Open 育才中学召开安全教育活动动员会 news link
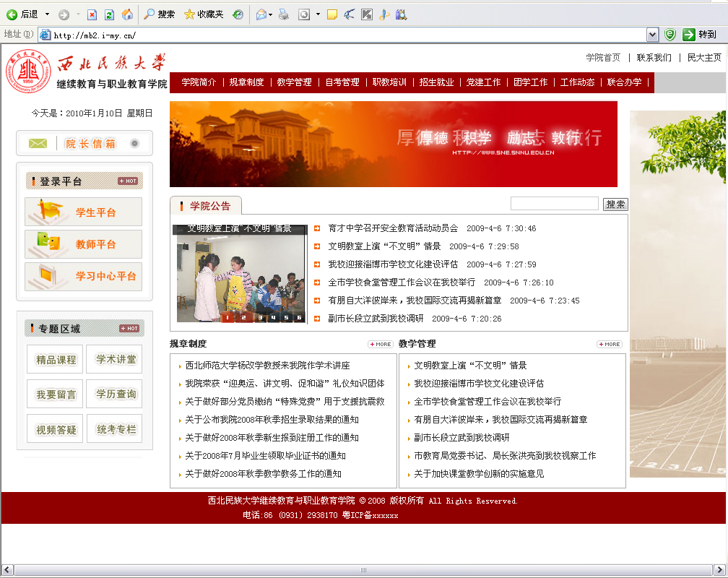728x578 pixels. 393,228
